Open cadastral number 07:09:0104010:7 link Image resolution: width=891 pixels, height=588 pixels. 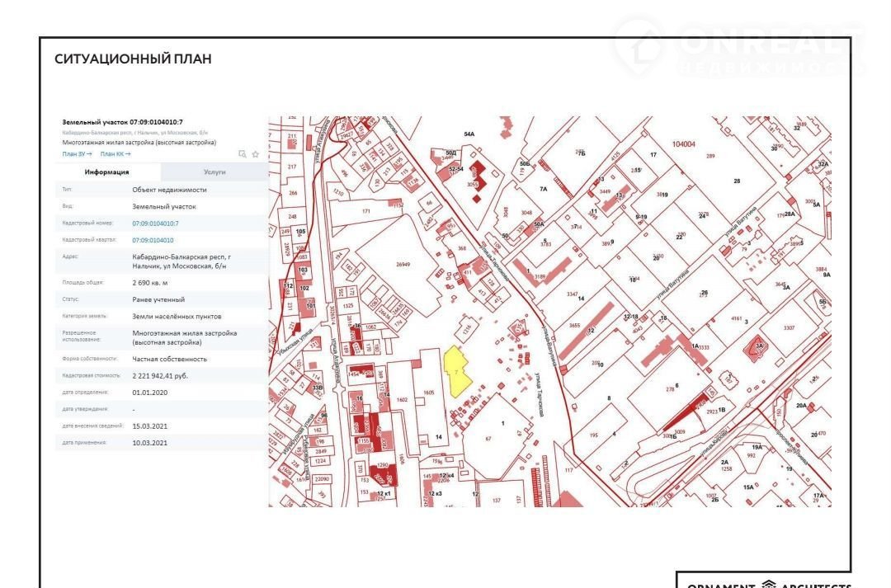155,223
